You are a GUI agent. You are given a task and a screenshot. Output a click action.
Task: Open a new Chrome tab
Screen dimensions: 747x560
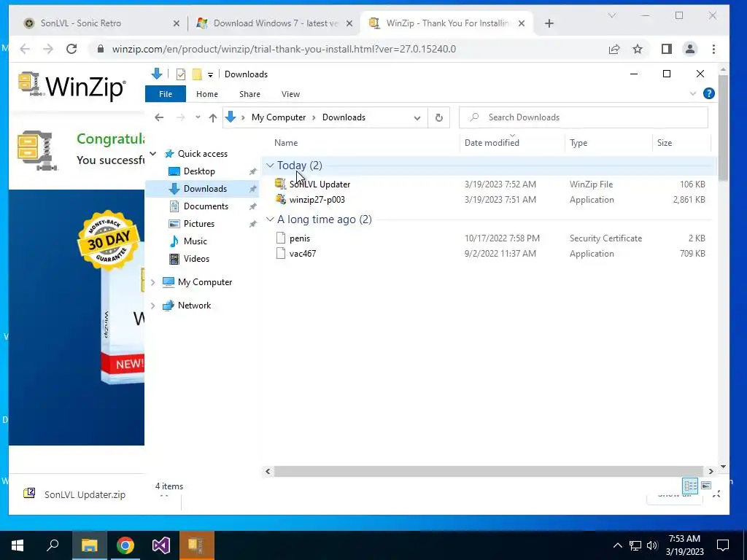coord(549,23)
